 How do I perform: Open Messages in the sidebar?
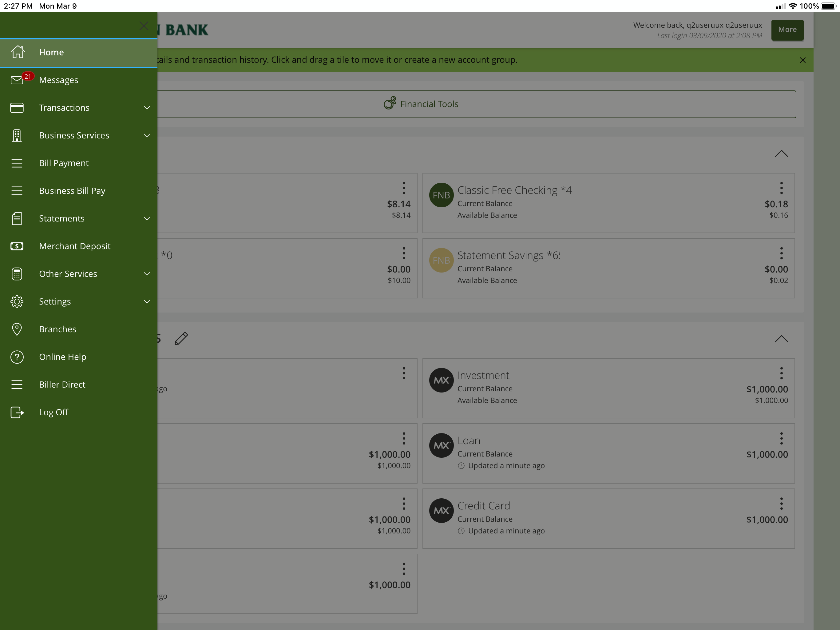[79, 80]
